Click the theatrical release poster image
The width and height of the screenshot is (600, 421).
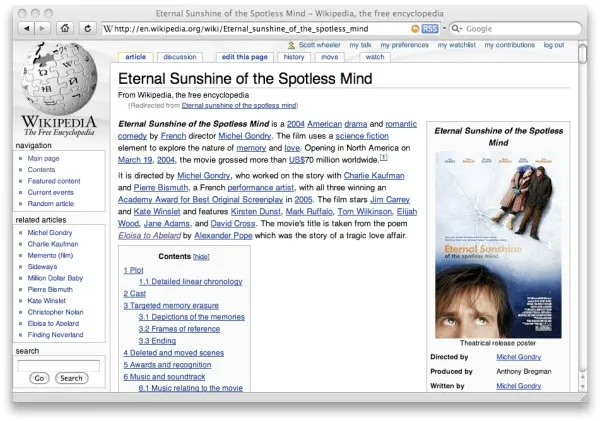pos(498,245)
